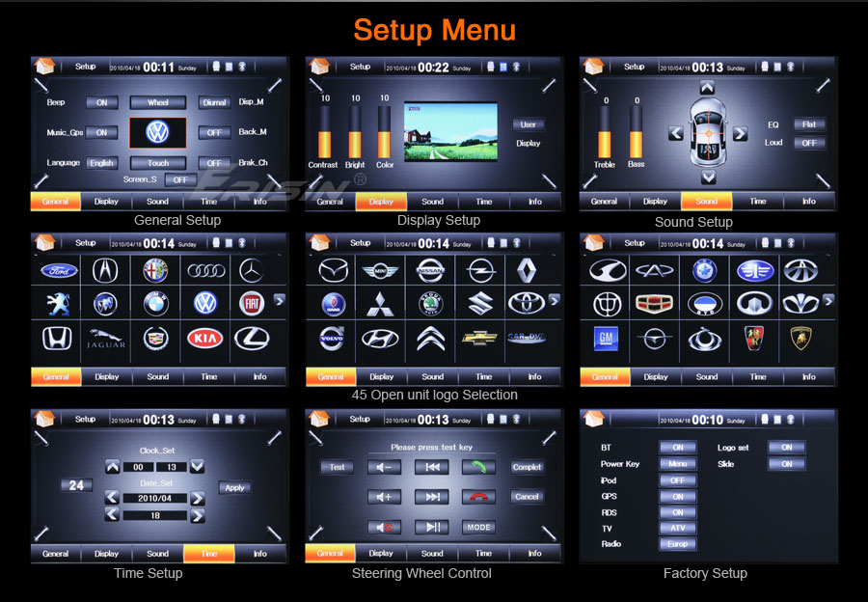Pick the Peugeot lion logo
The width and height of the screenshot is (868, 602).
59,304
